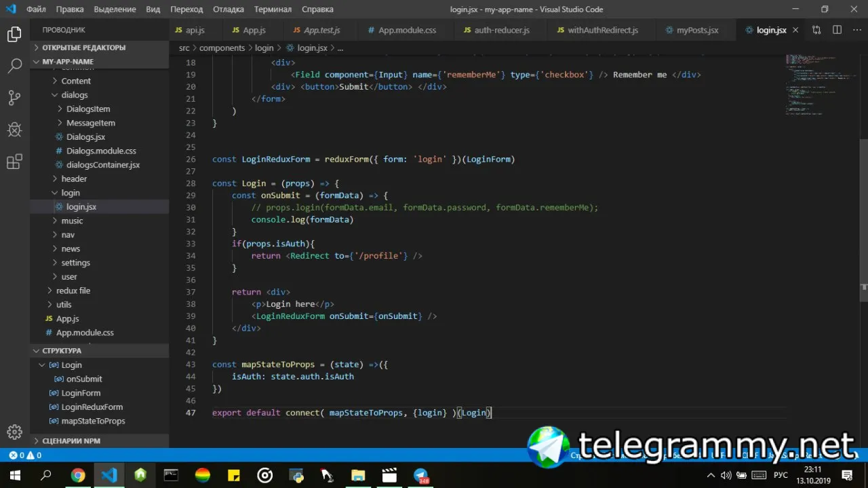Open the editor More Actions menu
This screenshot has width=868, height=488.
pyautogui.click(x=856, y=30)
